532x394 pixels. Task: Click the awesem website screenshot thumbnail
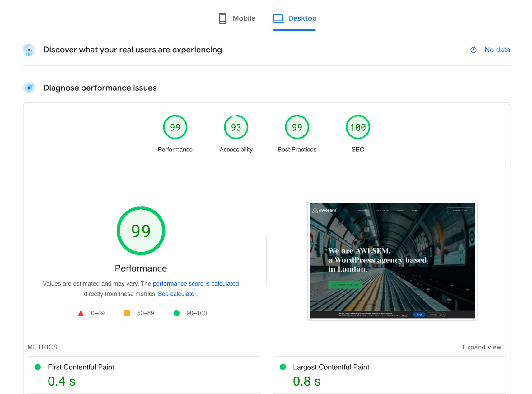tap(392, 261)
